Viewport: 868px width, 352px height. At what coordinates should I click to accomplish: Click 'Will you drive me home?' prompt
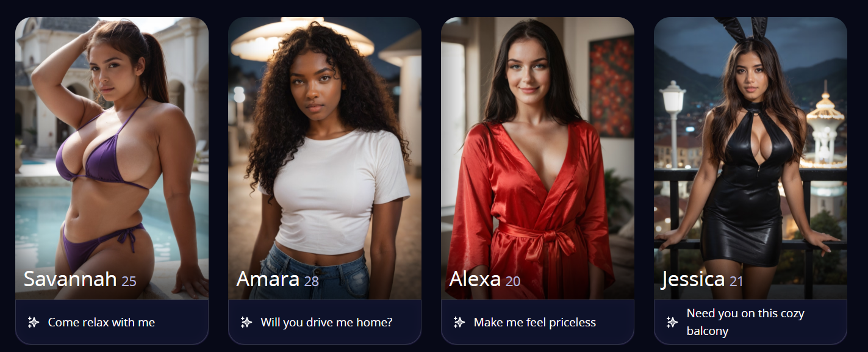click(x=326, y=322)
